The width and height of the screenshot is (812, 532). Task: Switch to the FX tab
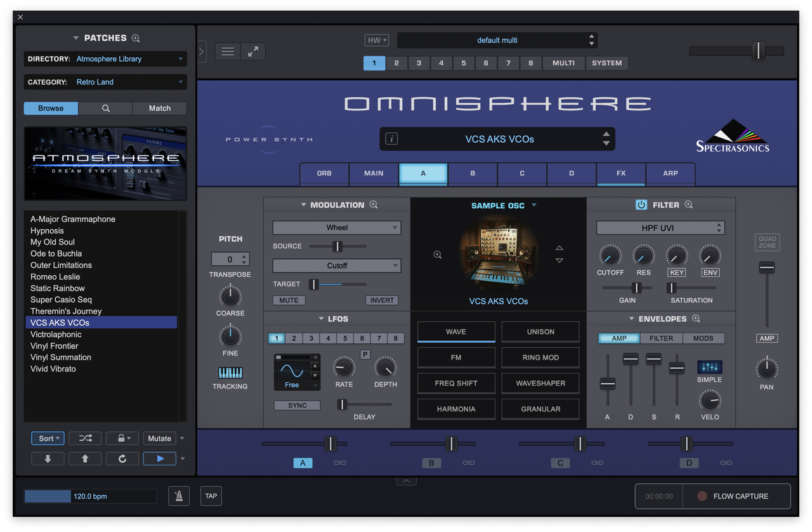tap(621, 173)
